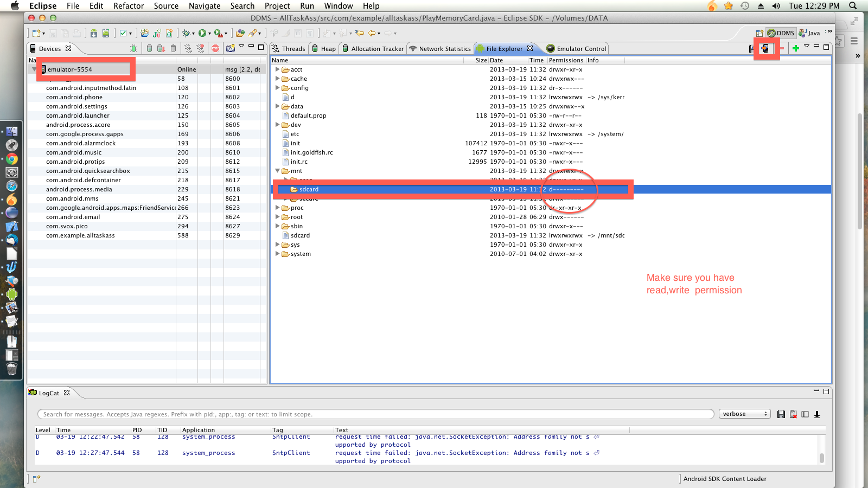Viewport: 868px width, 488px height.
Task: Open the Window menu
Action: click(x=339, y=6)
